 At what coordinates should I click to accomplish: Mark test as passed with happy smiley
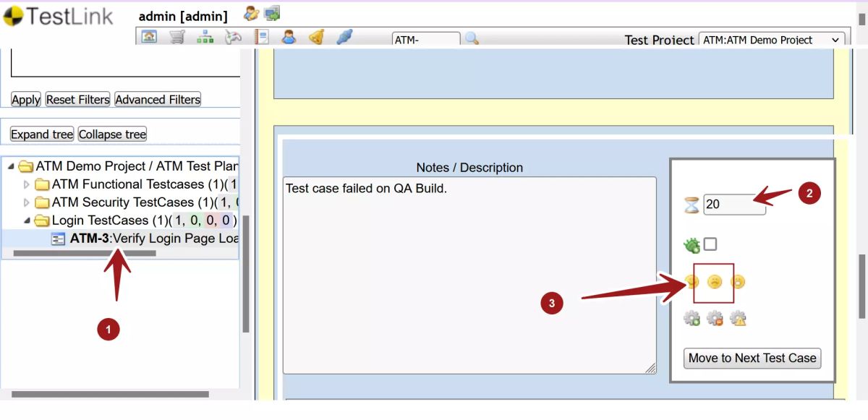coord(692,282)
